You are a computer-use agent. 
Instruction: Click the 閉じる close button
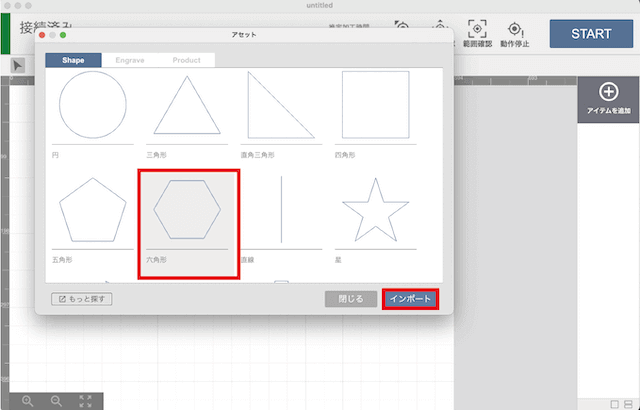(x=351, y=298)
